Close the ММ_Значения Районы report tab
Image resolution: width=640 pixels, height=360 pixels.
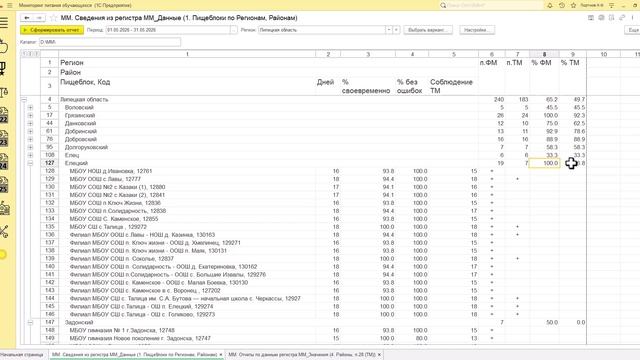point(380,355)
